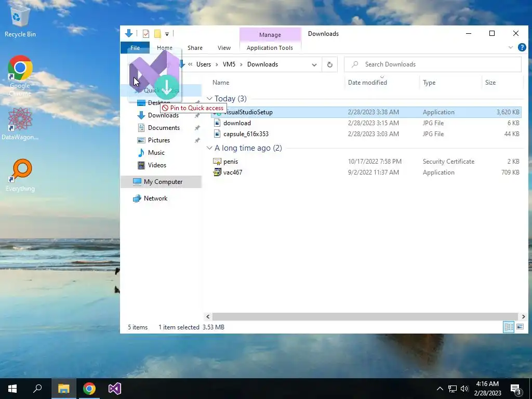Switch to the View ribbon tab
This screenshot has width=532, height=399.
pyautogui.click(x=224, y=48)
